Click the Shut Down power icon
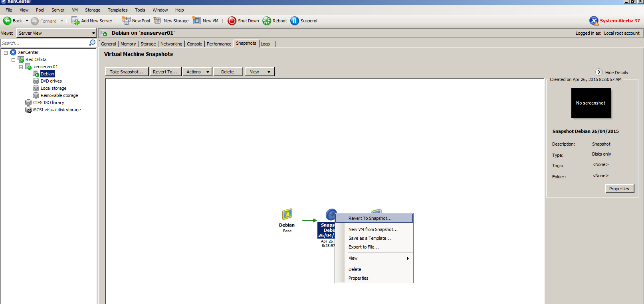 pos(232,21)
